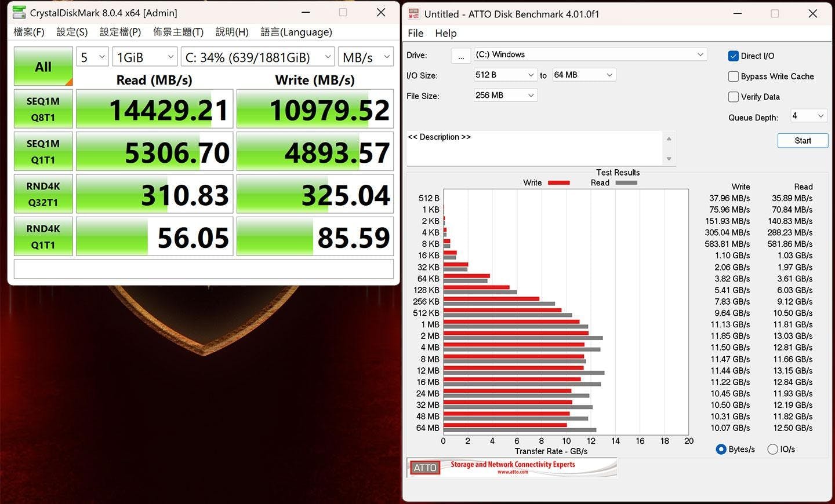Open the test count dropdown showing 5

92,57
